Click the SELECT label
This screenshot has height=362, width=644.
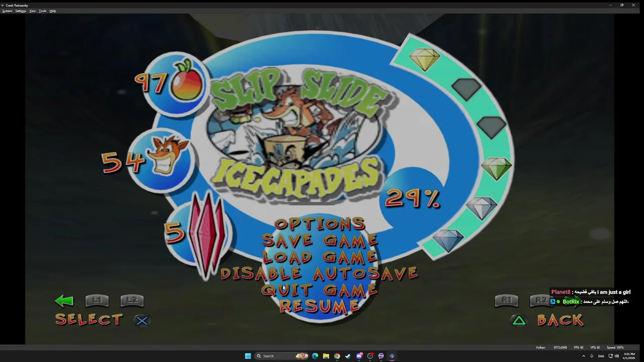(89, 320)
